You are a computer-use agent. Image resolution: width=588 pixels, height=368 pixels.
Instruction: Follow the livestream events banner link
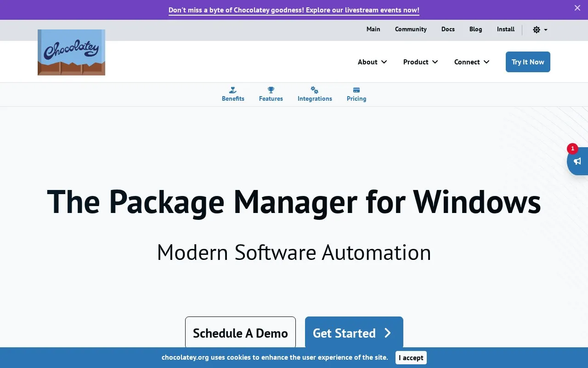[x=294, y=10]
